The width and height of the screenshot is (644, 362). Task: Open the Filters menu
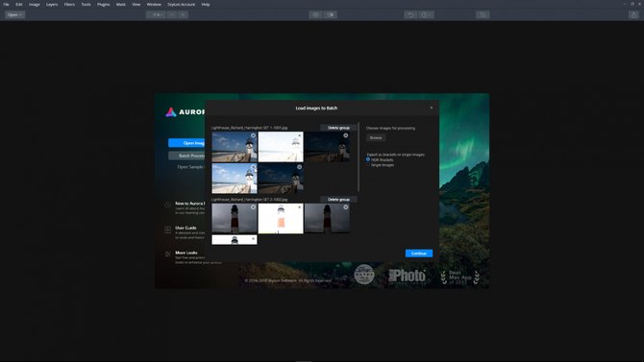(x=69, y=5)
